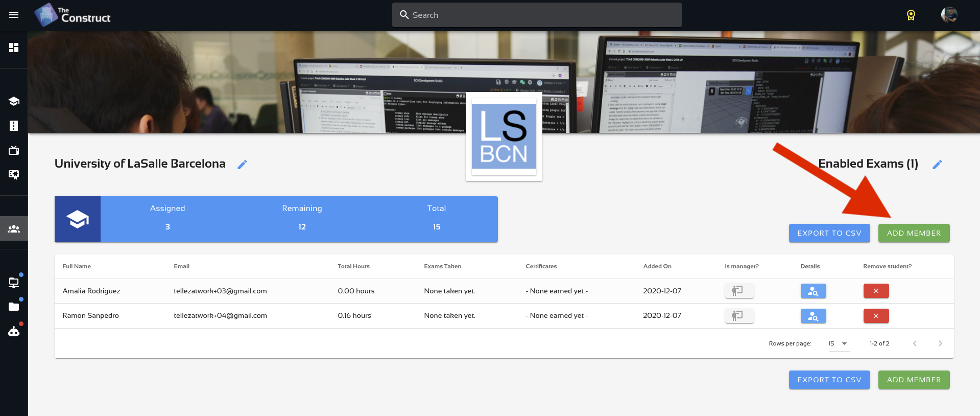Click the 0.00 hours cell
Image resolution: width=980 pixels, height=416 pixels.
pos(356,291)
